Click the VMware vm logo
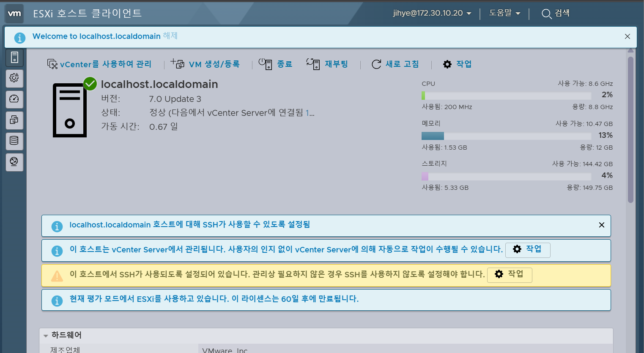Viewport: 644px width, 353px height. pyautogui.click(x=14, y=14)
